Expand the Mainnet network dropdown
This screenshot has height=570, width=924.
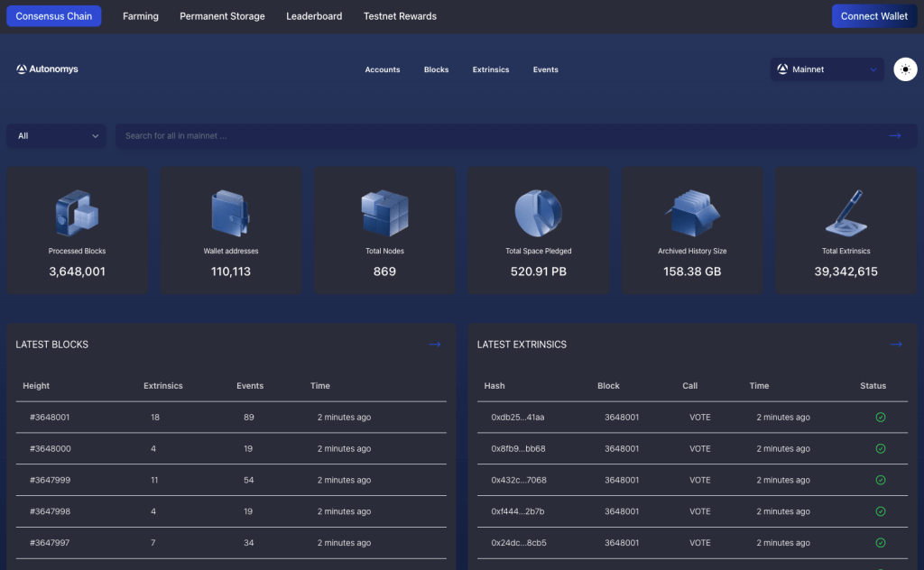click(827, 69)
